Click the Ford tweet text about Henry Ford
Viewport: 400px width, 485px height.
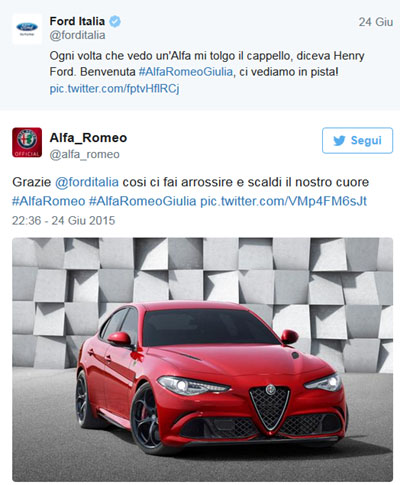207,64
